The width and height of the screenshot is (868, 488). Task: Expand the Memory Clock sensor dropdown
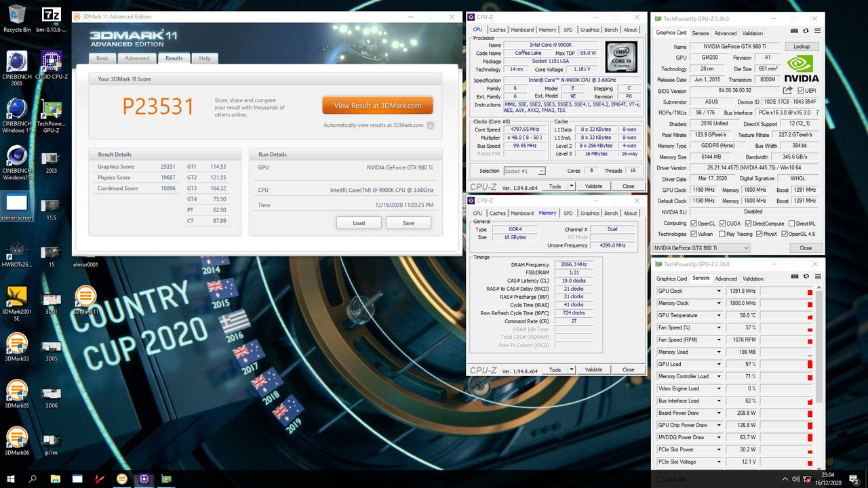tap(719, 304)
